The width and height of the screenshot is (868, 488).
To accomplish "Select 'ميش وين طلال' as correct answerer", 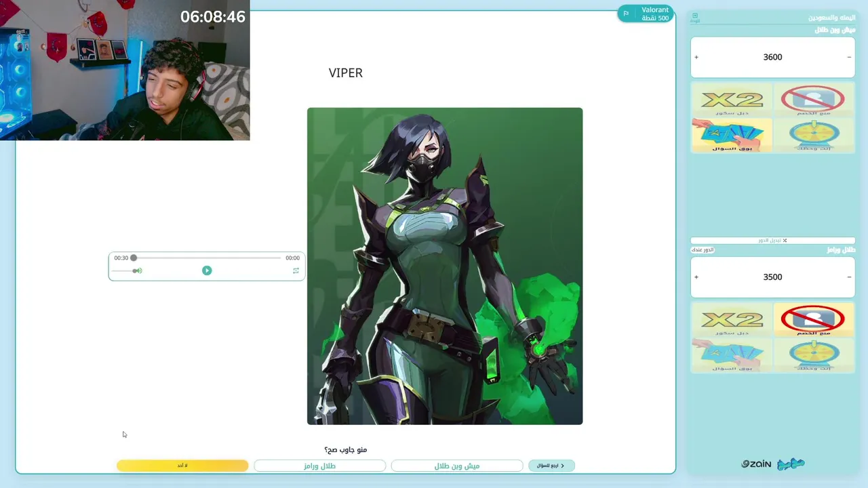I will click(x=457, y=466).
